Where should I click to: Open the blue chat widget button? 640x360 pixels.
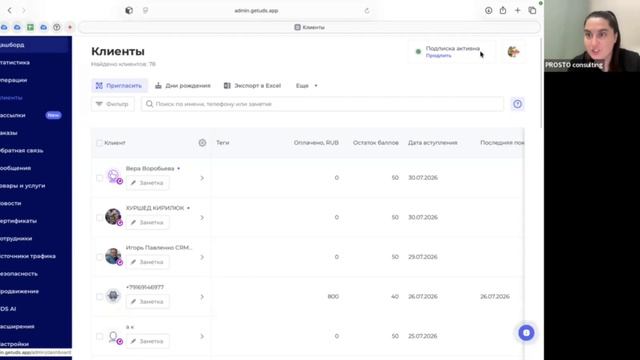[x=526, y=333]
